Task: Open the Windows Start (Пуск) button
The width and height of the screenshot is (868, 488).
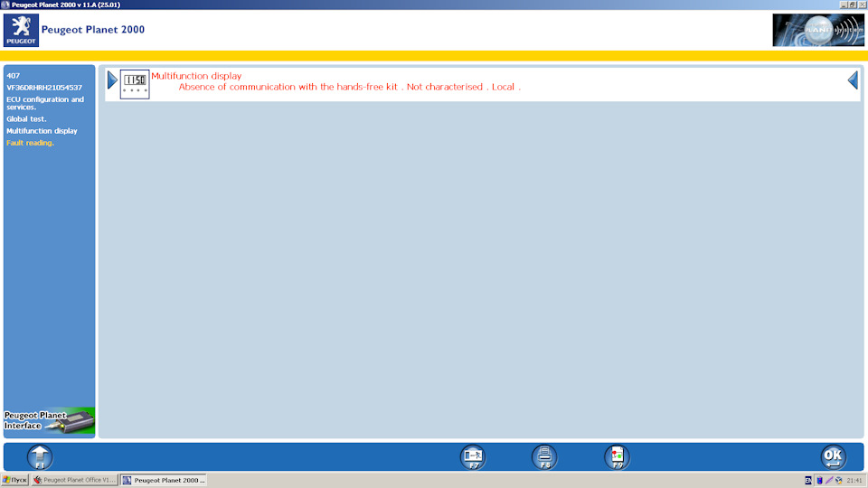Action: (x=15, y=480)
